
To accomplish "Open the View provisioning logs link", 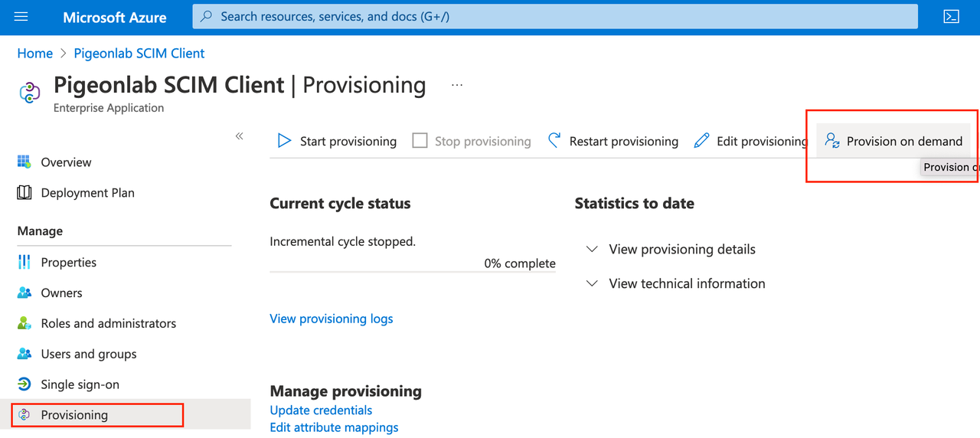I will click(332, 319).
